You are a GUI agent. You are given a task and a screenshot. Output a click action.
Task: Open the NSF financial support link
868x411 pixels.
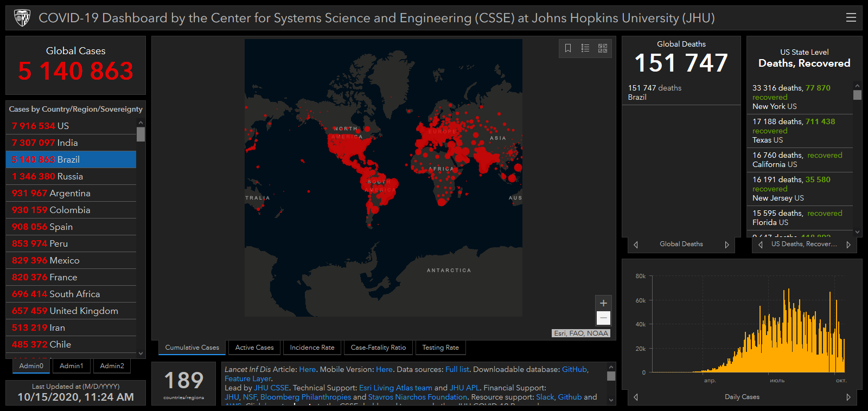pos(250,397)
